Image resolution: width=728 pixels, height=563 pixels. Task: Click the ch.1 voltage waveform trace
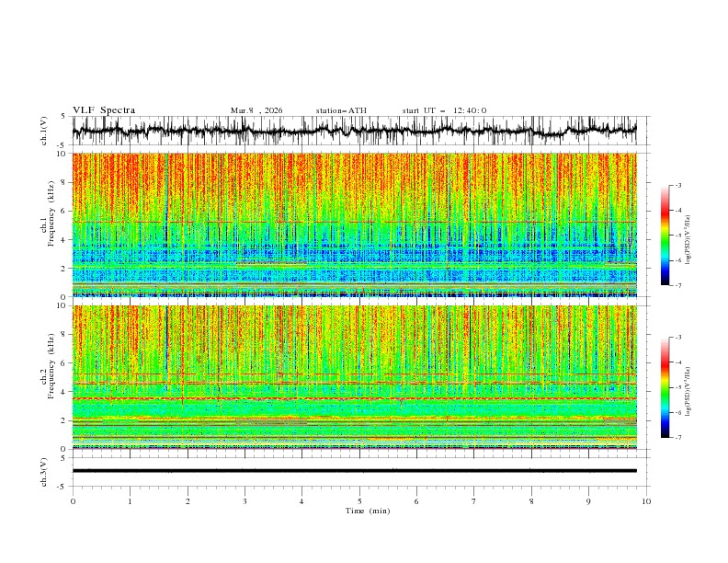coord(354,131)
